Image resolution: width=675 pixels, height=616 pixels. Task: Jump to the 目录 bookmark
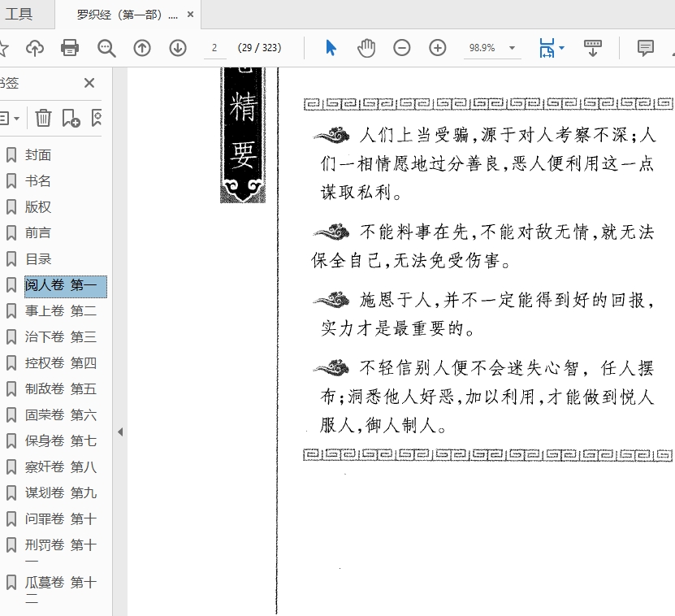(38, 258)
